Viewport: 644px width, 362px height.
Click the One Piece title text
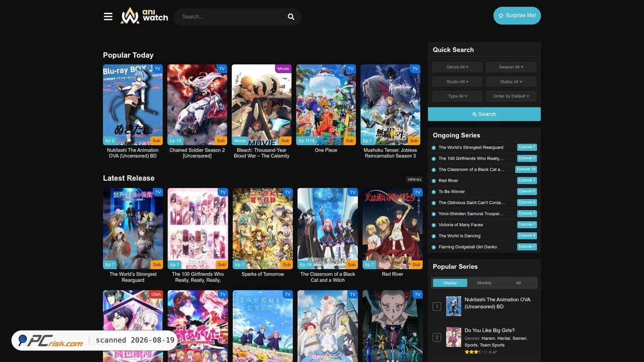click(x=326, y=150)
